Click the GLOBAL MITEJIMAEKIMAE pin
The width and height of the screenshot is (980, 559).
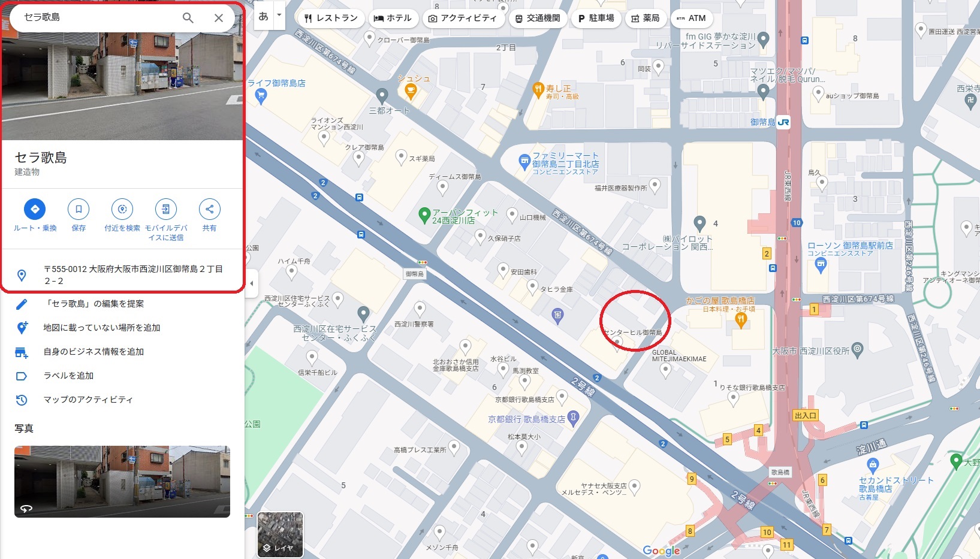665,370
